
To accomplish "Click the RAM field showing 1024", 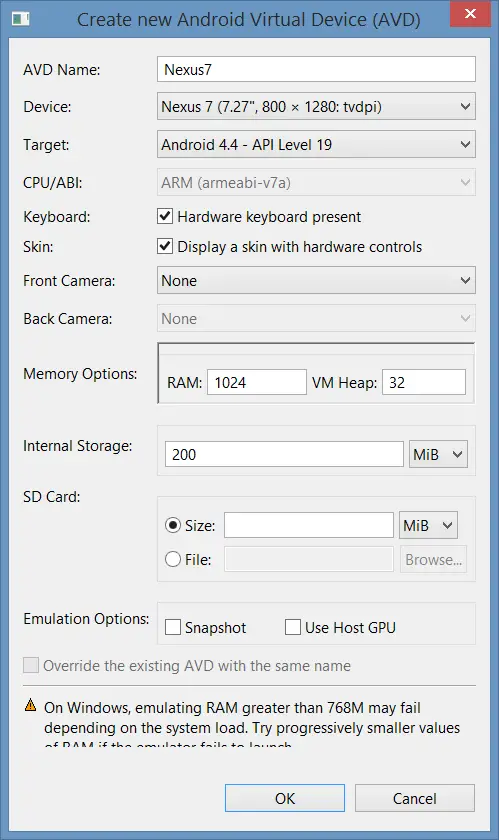I will coord(257,382).
